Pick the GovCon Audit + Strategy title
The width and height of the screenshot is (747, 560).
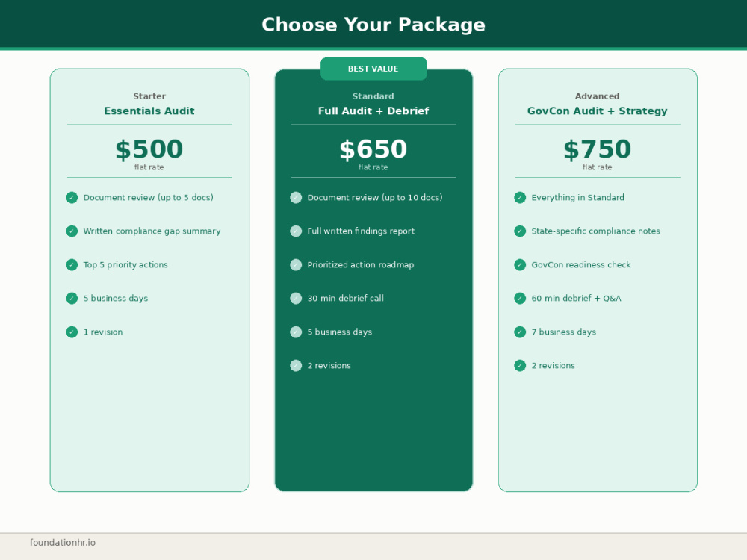click(x=598, y=111)
